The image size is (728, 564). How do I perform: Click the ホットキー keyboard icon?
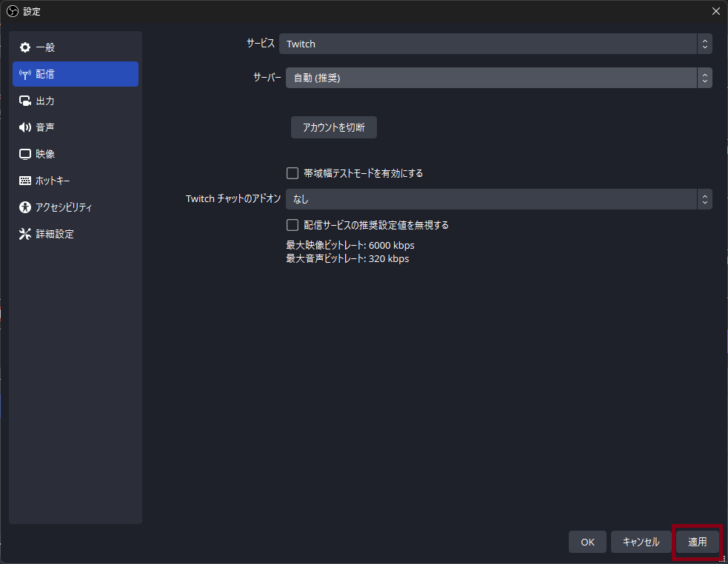(25, 181)
